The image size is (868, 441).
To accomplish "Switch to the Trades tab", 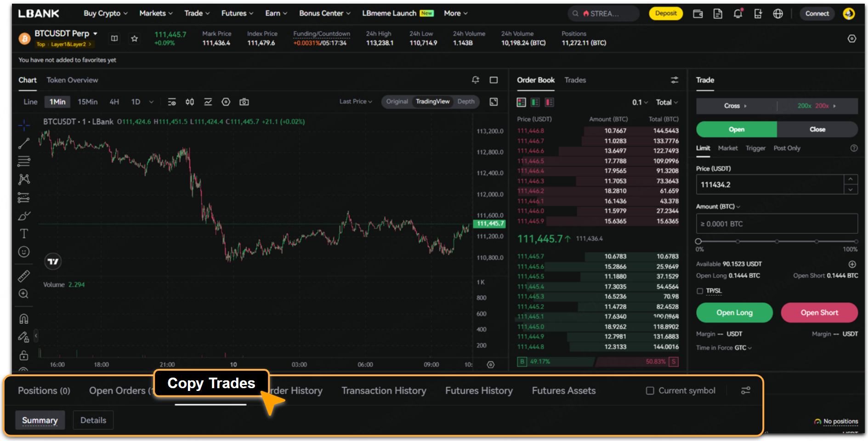I will point(575,80).
